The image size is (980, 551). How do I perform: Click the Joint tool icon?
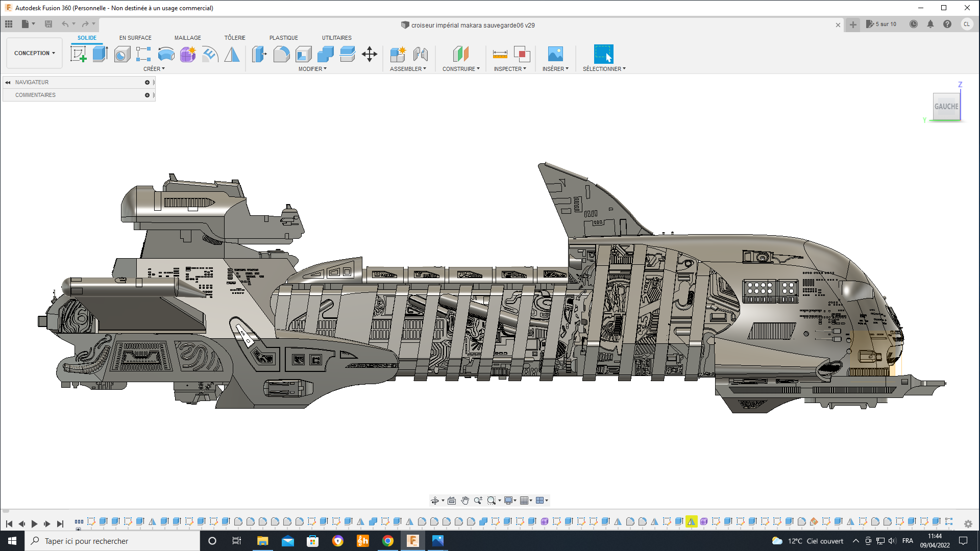point(420,54)
